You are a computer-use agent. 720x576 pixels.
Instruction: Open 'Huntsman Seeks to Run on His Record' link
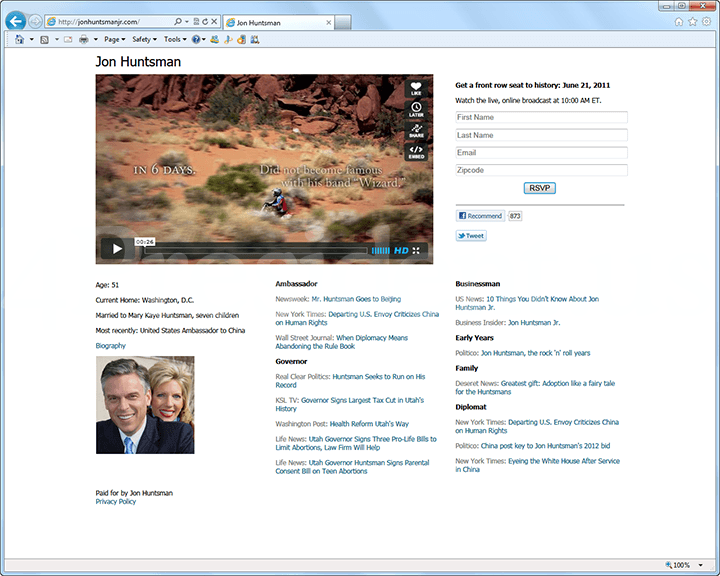coord(350,381)
